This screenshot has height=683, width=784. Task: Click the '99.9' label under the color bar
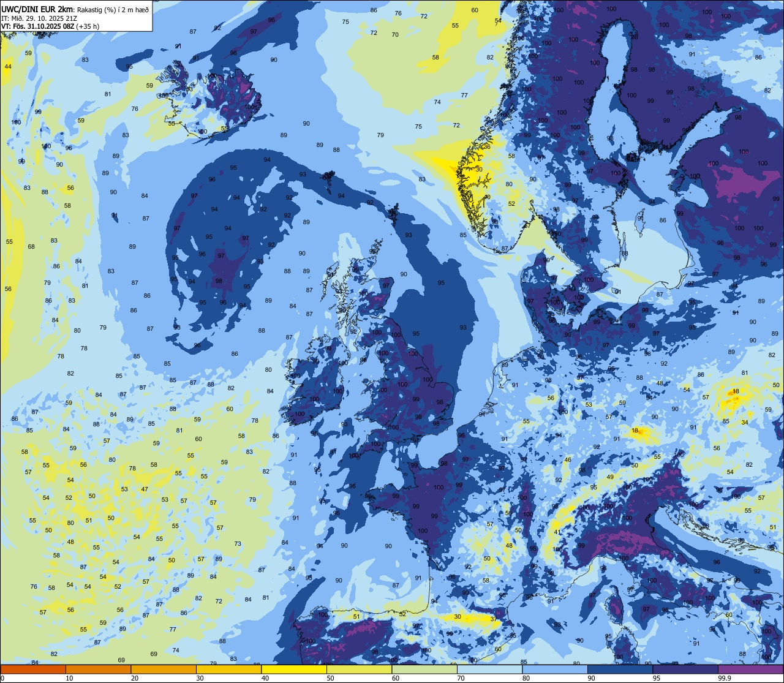coord(724,678)
